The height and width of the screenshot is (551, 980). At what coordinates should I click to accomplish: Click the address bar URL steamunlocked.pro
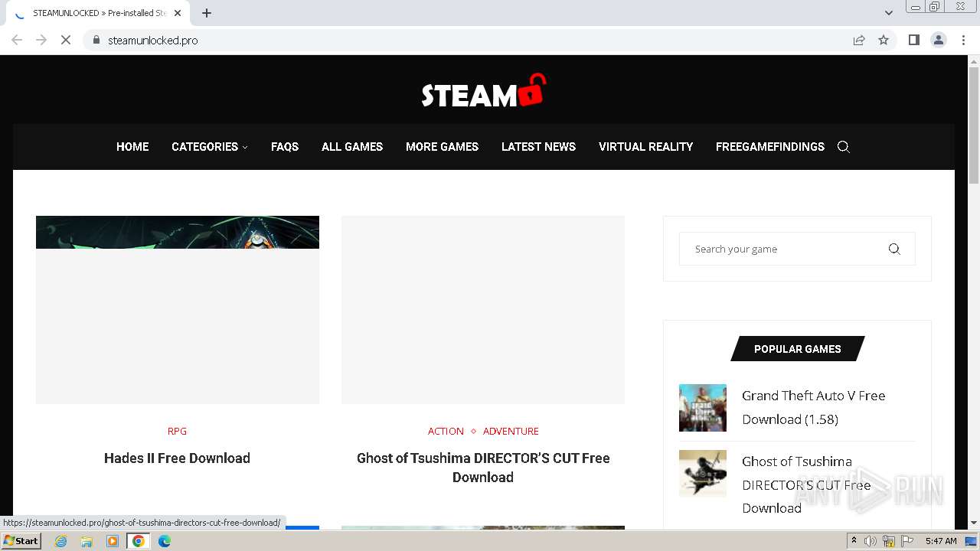click(153, 41)
